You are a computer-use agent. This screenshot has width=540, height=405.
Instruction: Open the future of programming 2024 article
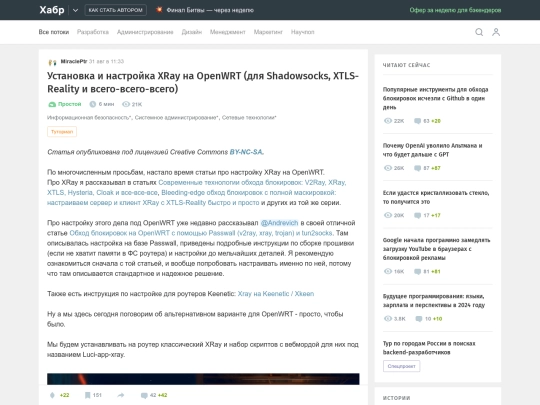434,300
